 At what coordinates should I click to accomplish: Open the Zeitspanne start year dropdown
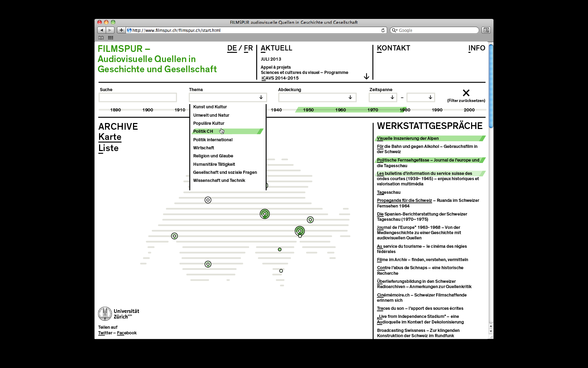click(x=383, y=97)
